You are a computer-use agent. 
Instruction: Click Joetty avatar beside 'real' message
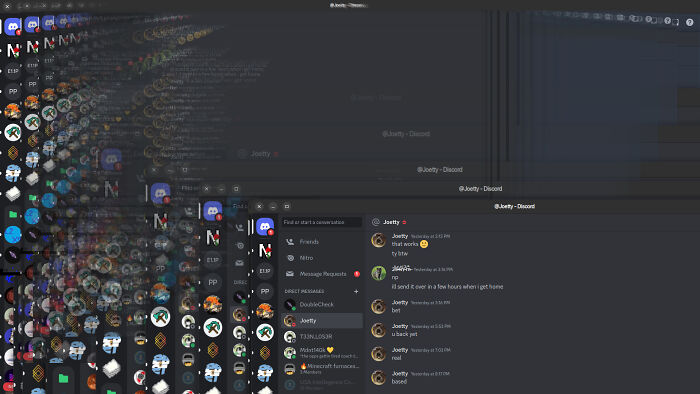coord(379,354)
